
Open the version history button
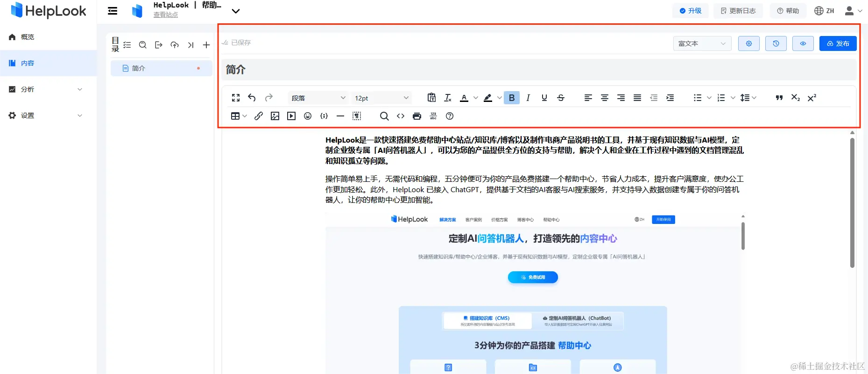tap(776, 43)
